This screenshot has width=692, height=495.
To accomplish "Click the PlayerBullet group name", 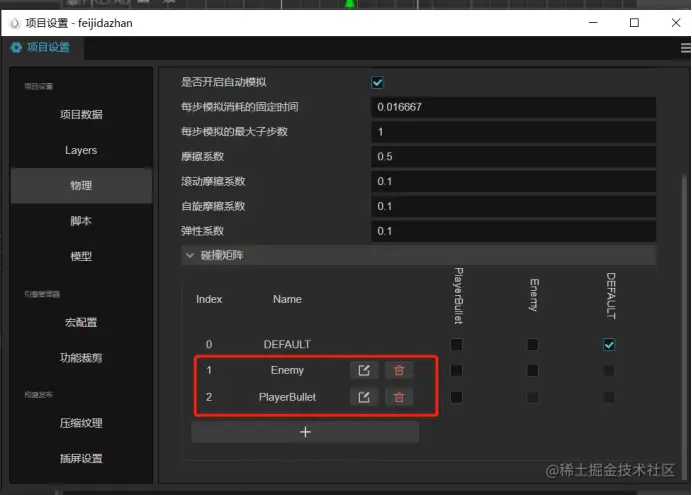I will [x=287, y=397].
